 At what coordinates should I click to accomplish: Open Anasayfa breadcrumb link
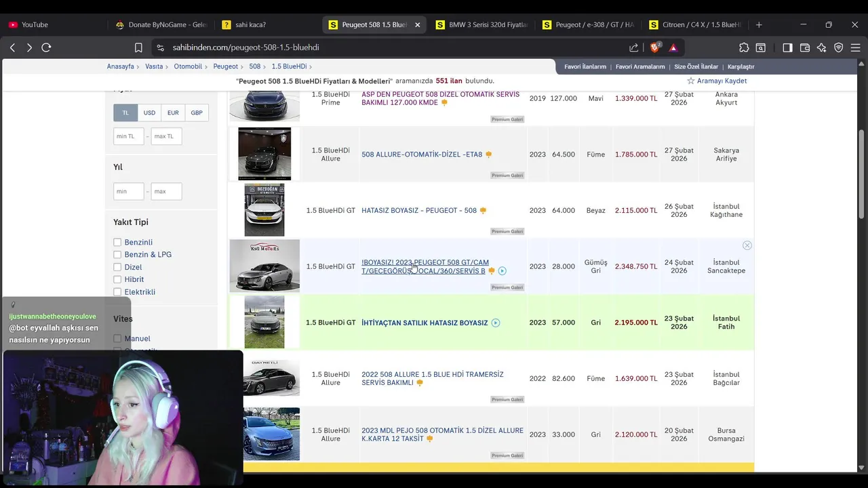coord(120,66)
